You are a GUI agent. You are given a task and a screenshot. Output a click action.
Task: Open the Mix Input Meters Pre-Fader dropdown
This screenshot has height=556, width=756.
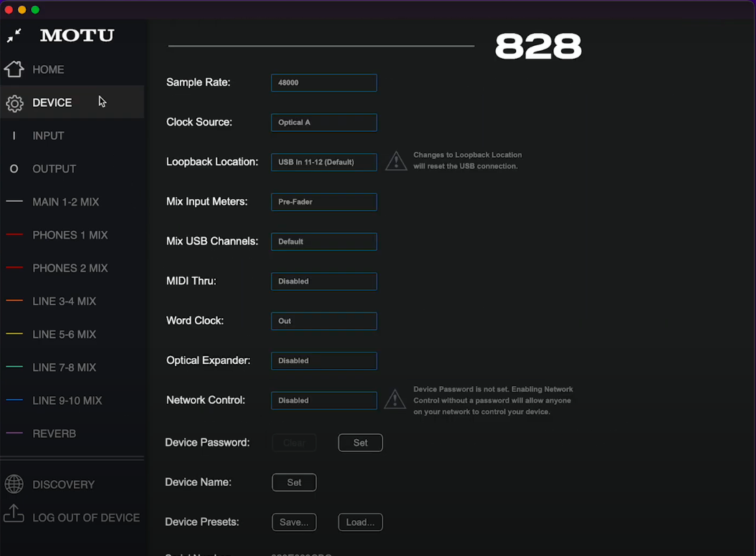[324, 201]
